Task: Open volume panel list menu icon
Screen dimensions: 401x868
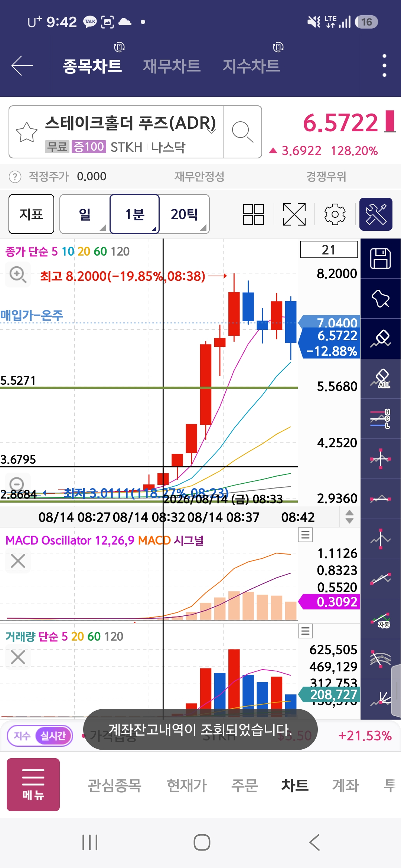Action: point(306,631)
